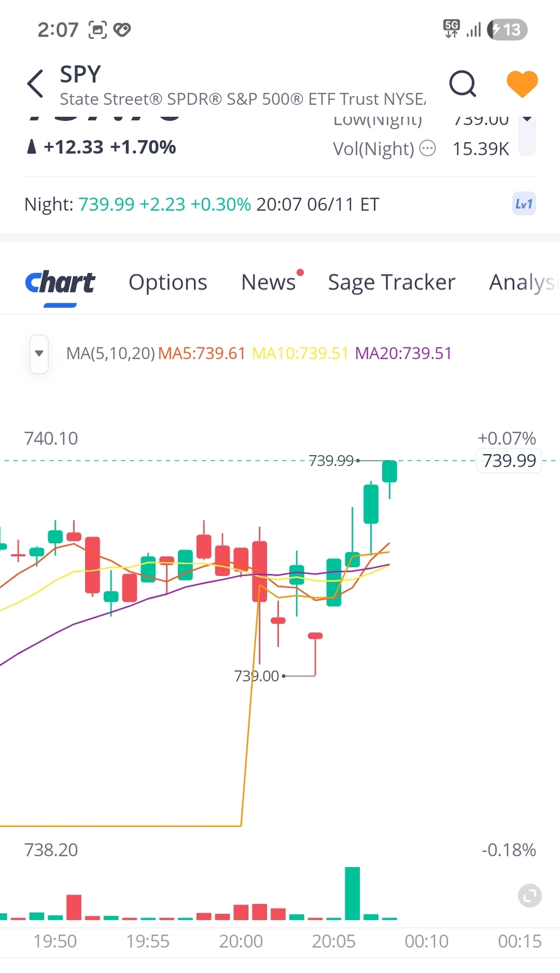Tap the -0.18% axis percentage label
Image resolution: width=560 pixels, height=973 pixels.
[509, 850]
